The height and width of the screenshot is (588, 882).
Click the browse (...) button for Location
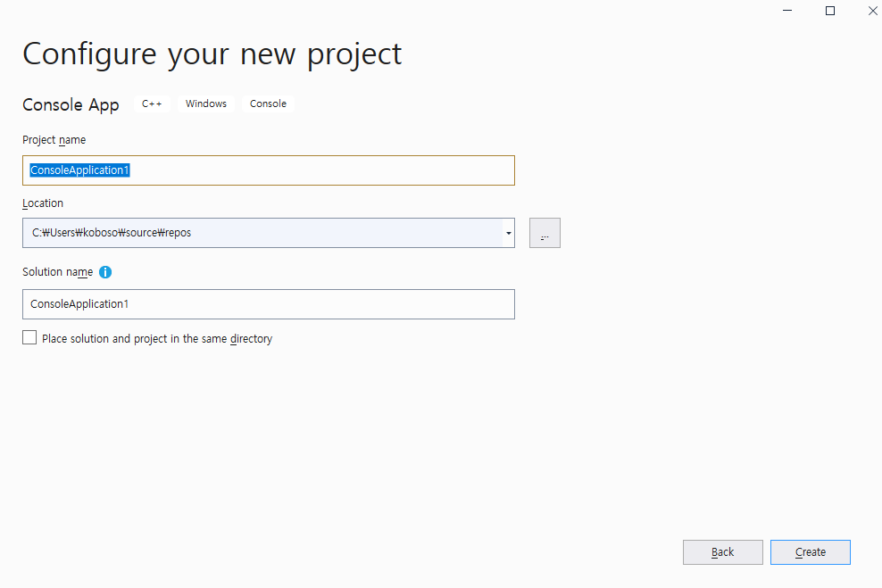(545, 233)
